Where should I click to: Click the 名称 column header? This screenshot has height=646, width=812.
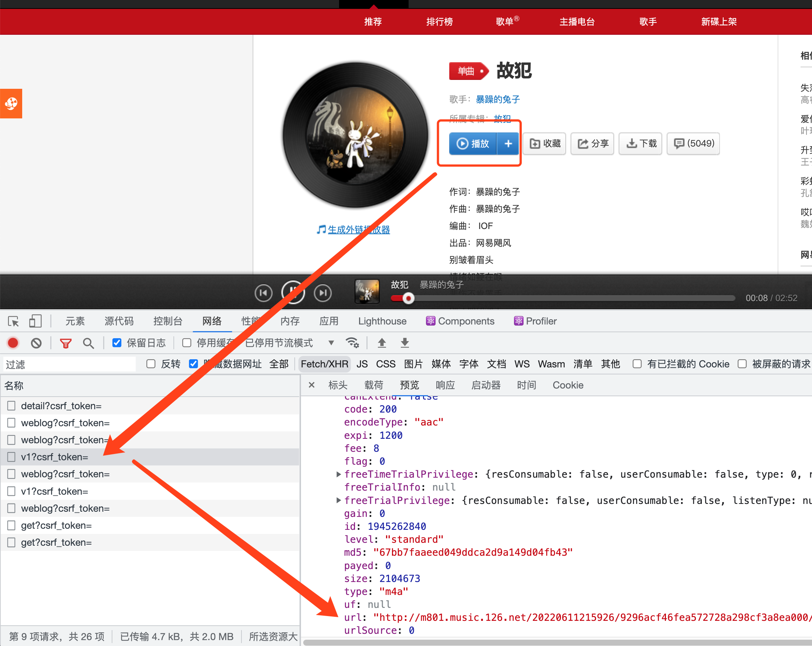tap(150, 386)
